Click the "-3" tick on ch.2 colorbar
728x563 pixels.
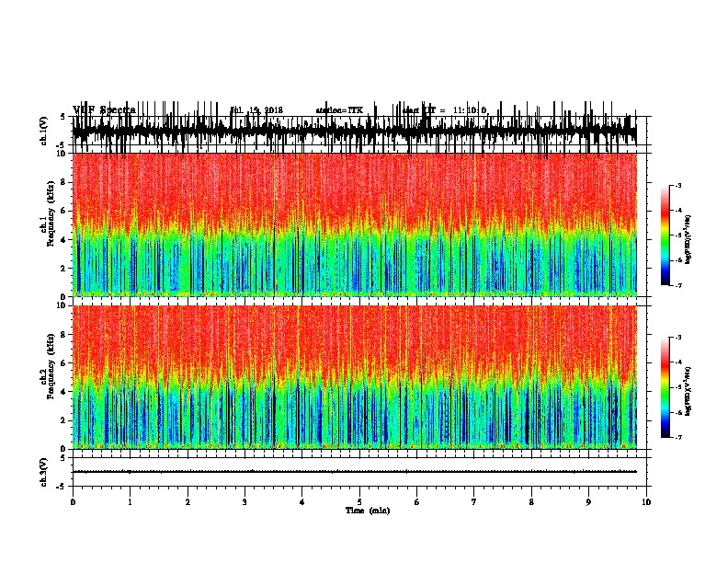tap(677, 338)
